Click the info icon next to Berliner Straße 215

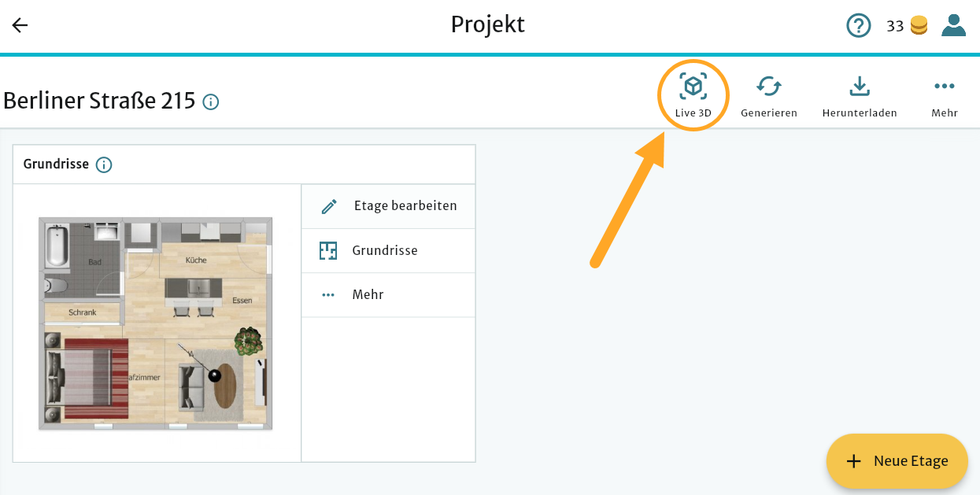point(210,102)
